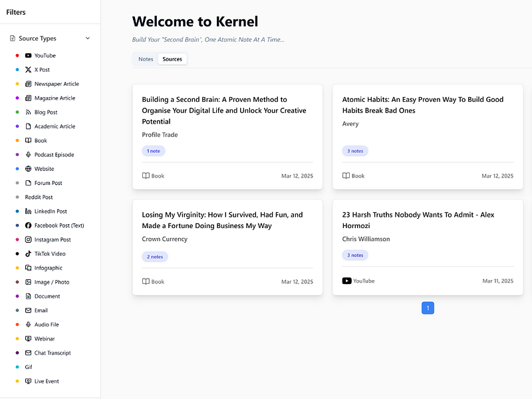The width and height of the screenshot is (532, 399).
Task: Filter by Reddit Post source type
Action: pos(39,197)
